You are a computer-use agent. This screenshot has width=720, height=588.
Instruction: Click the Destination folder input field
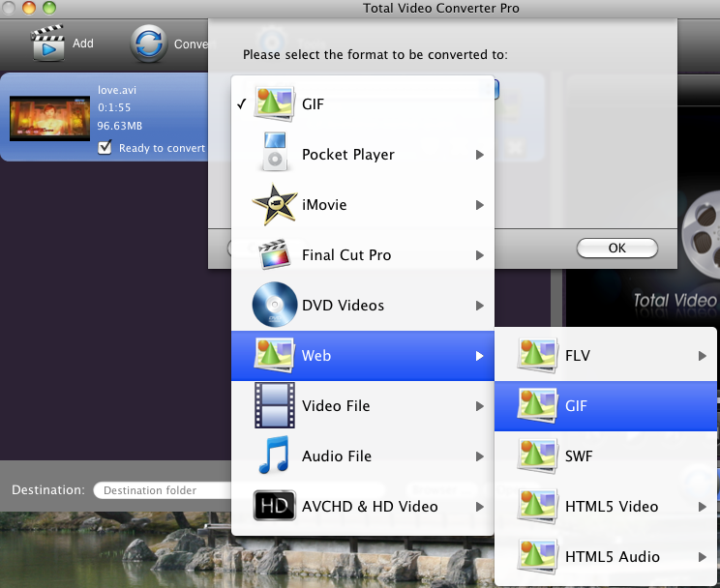click(x=163, y=490)
